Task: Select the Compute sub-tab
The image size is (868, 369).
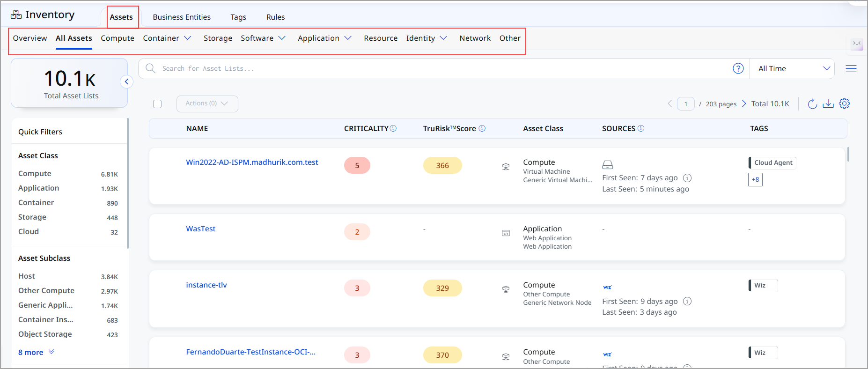Action: [118, 38]
